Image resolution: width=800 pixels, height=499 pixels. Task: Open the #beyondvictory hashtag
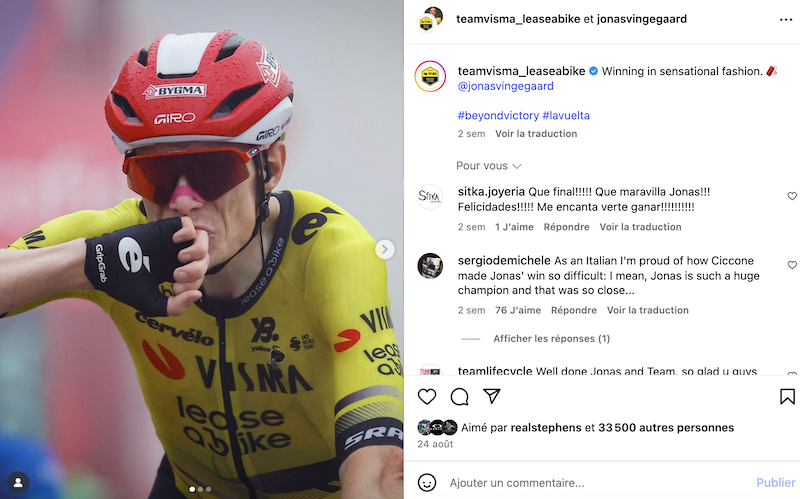click(x=497, y=115)
